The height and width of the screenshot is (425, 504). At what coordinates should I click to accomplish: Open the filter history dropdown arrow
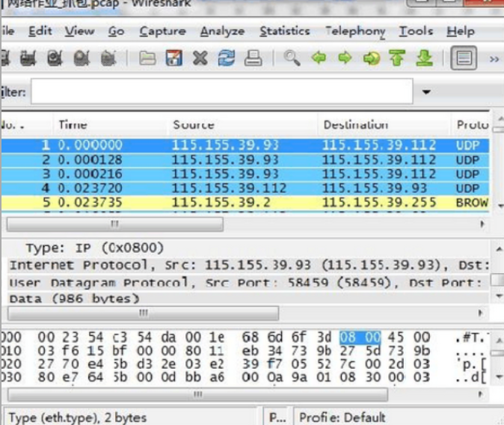pos(426,92)
